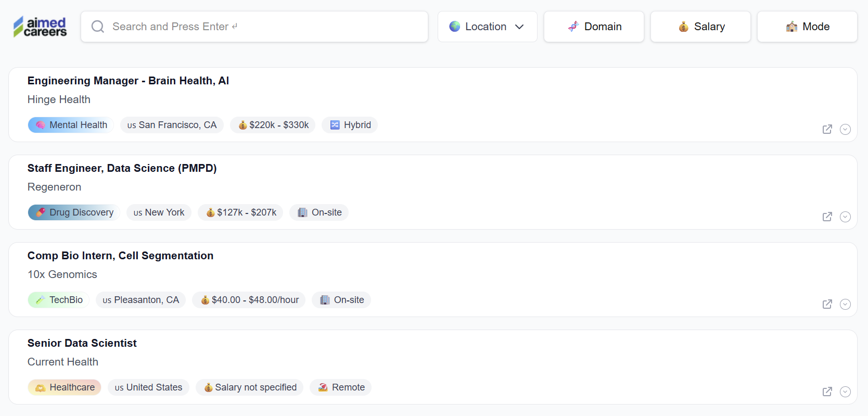868x416 pixels.
Task: Click the beach icon on Remote tag
Action: (x=323, y=387)
